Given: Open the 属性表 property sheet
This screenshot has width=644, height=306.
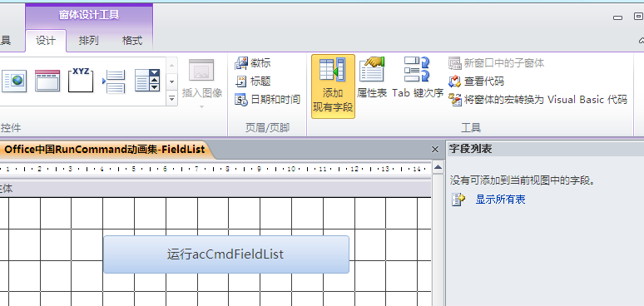Looking at the screenshot, I should point(372,78).
